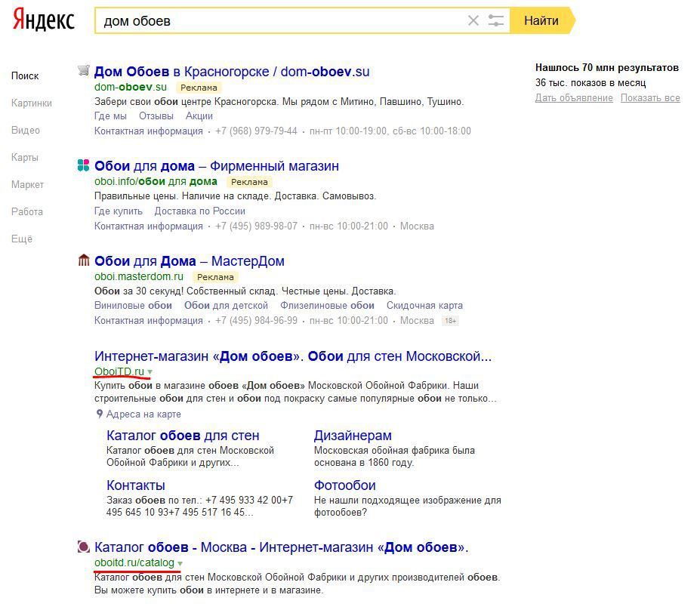Image resolution: width=700 pixels, height=610 pixels.
Task: Click Реклама label next to oboi.masterdom.ru
Action: (x=215, y=277)
